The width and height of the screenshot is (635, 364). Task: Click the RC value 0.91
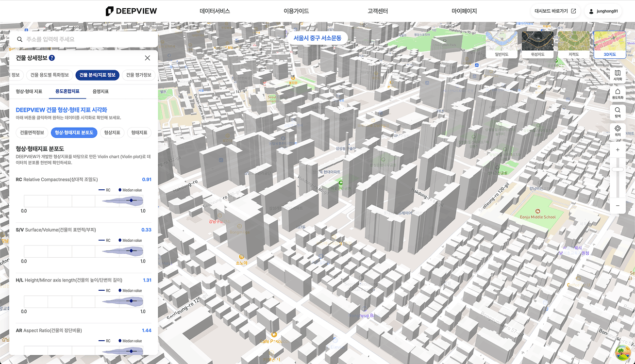(147, 180)
